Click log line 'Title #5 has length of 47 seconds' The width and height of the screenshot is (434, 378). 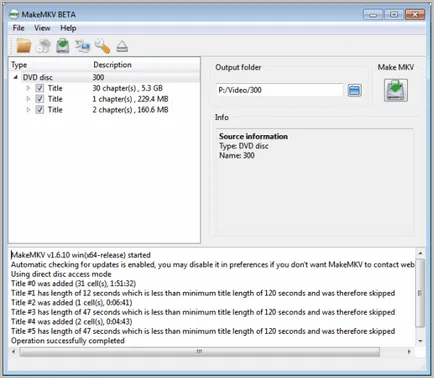click(x=203, y=331)
